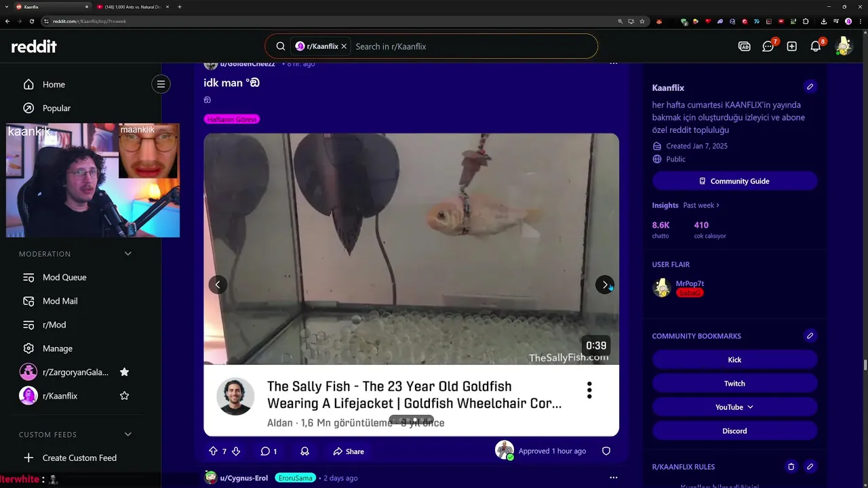Open a new browser tab
This screenshot has width=868, height=488.
[x=180, y=7]
